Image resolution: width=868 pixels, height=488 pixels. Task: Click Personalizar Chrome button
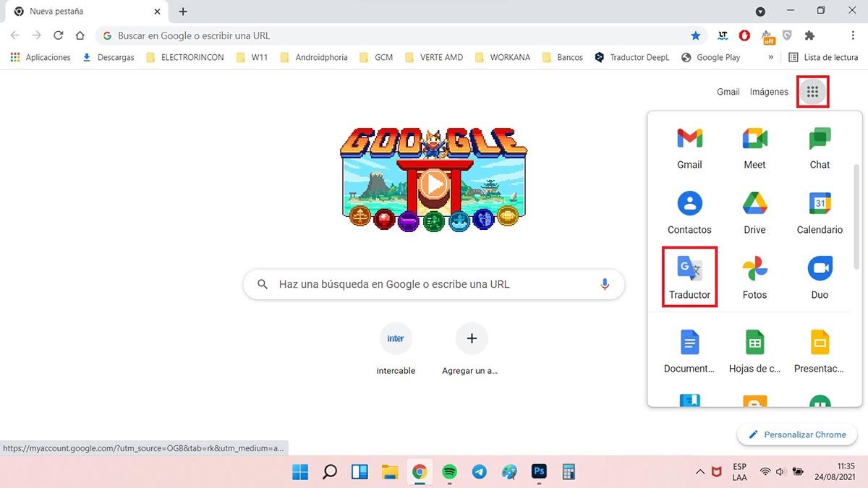797,435
